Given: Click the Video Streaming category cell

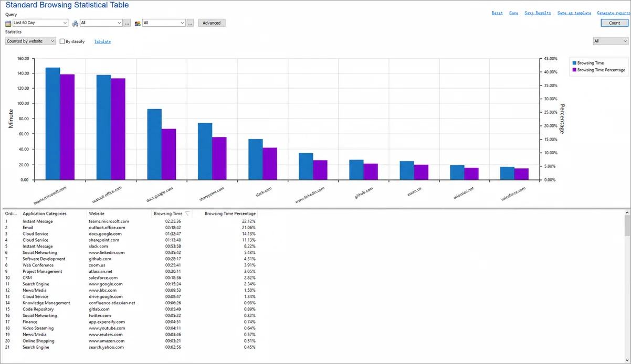Looking at the screenshot, I should [38, 328].
